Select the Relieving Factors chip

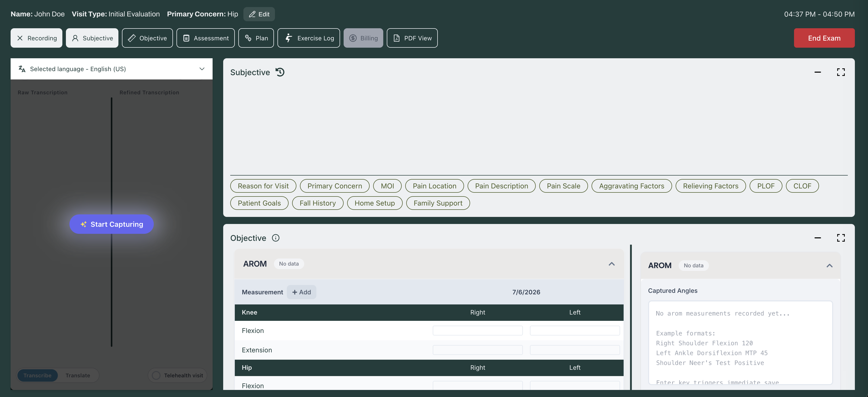[x=711, y=186]
